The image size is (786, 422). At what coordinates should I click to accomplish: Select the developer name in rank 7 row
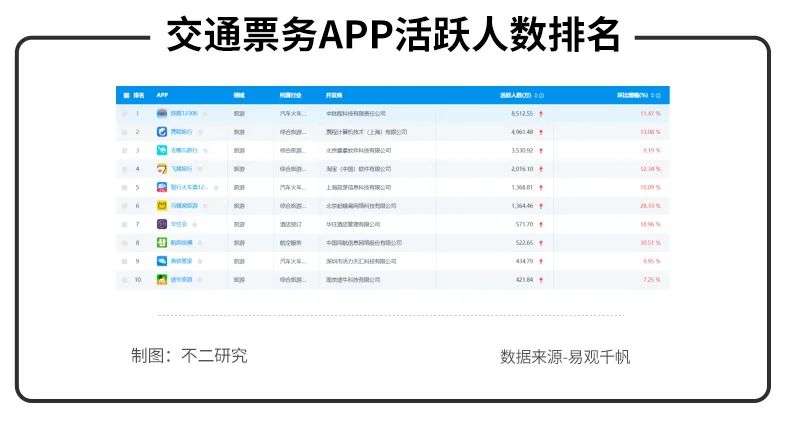(353, 224)
